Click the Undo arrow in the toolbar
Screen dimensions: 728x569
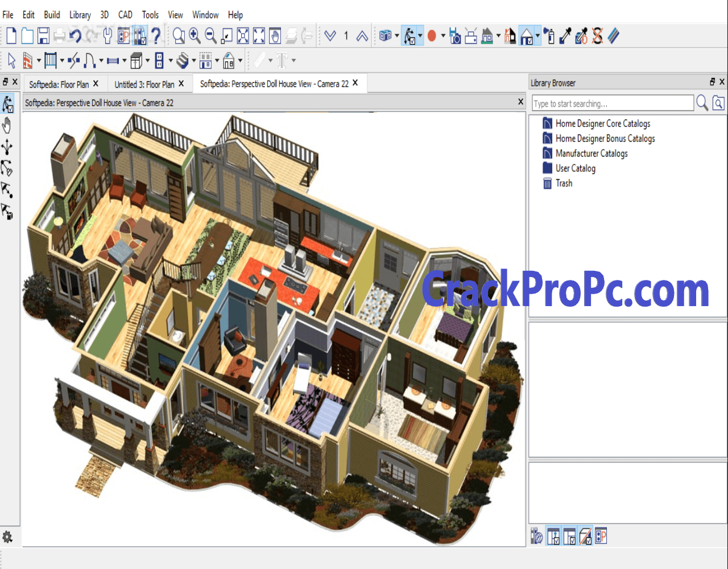pos(76,36)
